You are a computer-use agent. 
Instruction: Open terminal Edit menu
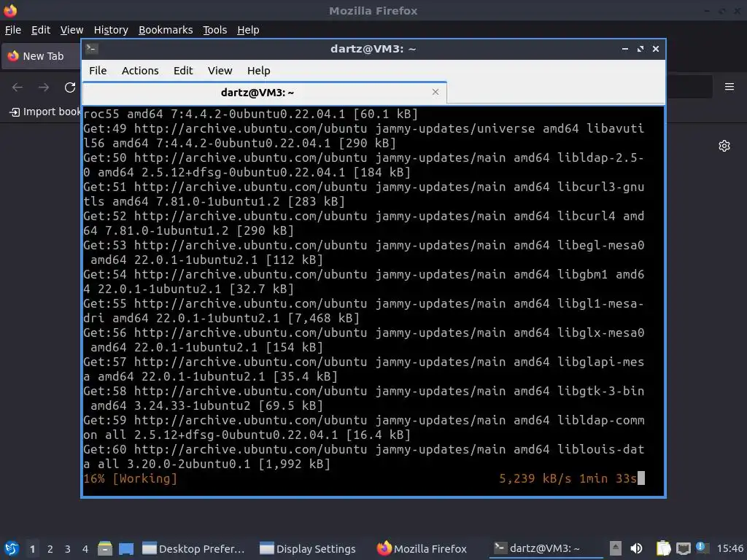click(183, 71)
